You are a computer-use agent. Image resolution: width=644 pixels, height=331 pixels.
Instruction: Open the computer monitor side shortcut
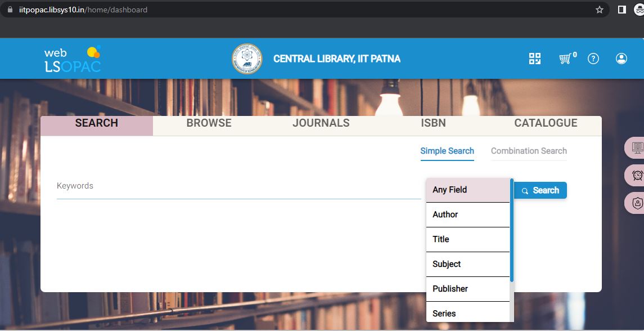point(635,147)
